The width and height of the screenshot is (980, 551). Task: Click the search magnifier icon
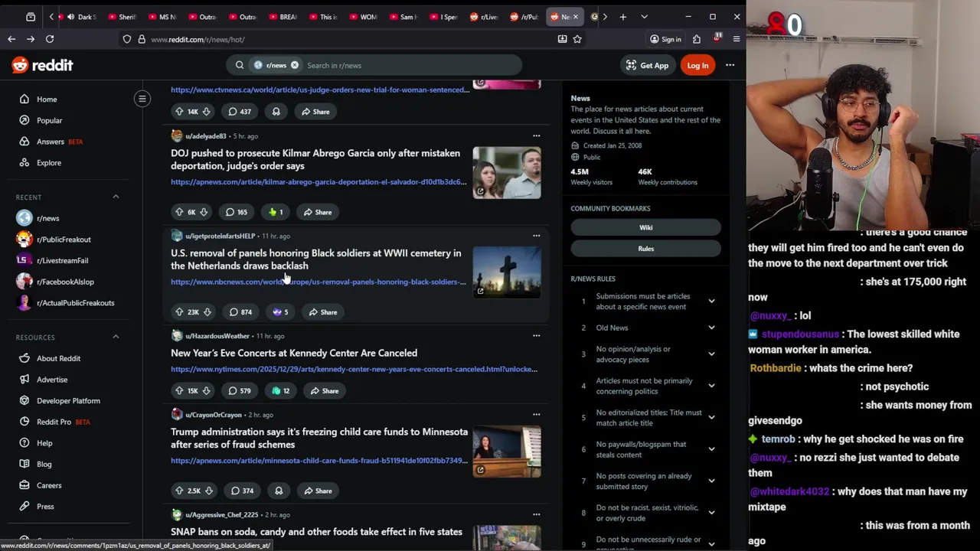(x=240, y=65)
